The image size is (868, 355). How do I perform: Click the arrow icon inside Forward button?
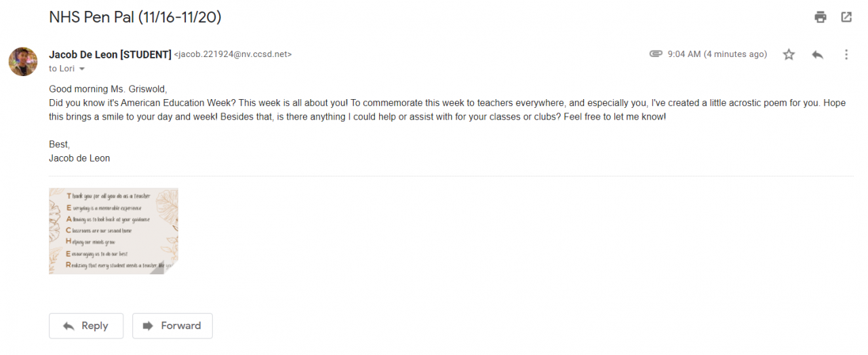(x=148, y=326)
